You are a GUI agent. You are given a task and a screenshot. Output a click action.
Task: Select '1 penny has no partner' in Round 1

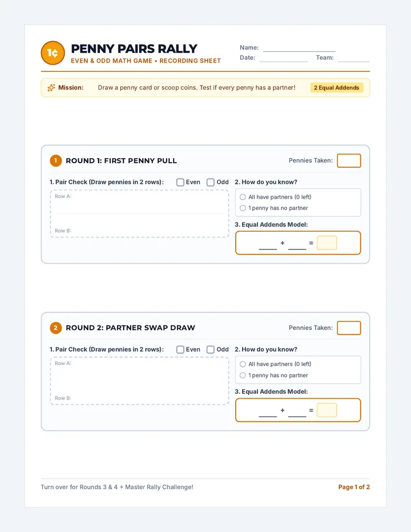pos(243,208)
